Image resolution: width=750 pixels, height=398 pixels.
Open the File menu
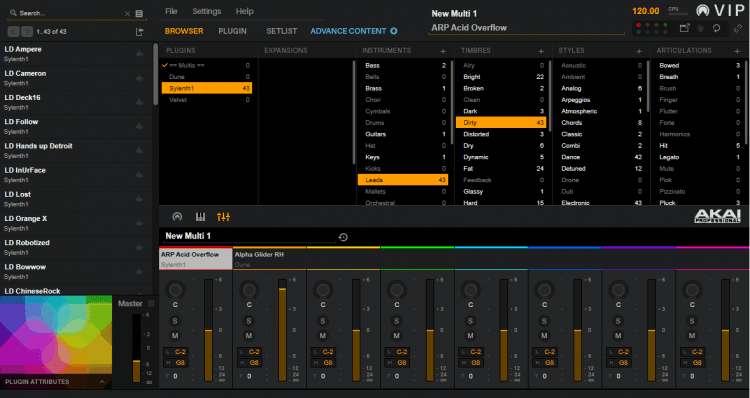171,11
